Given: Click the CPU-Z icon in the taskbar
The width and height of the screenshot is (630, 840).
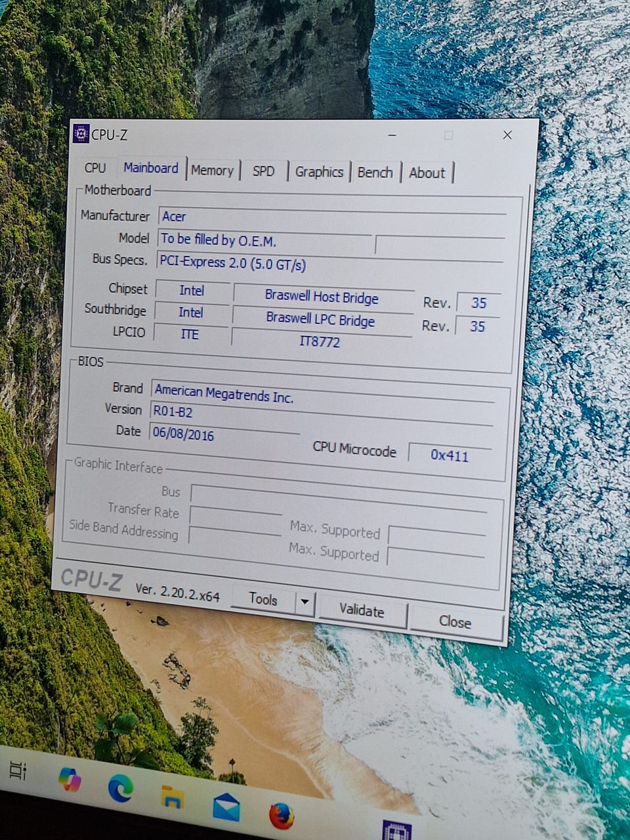Looking at the screenshot, I should (x=396, y=829).
